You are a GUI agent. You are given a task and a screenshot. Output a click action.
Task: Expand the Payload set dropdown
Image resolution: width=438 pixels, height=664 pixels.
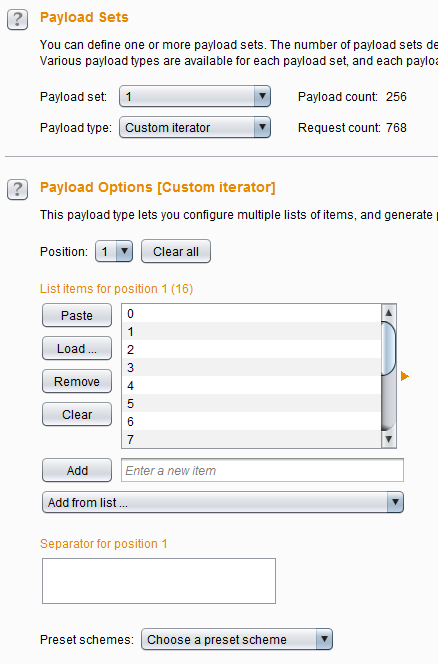pyautogui.click(x=195, y=97)
